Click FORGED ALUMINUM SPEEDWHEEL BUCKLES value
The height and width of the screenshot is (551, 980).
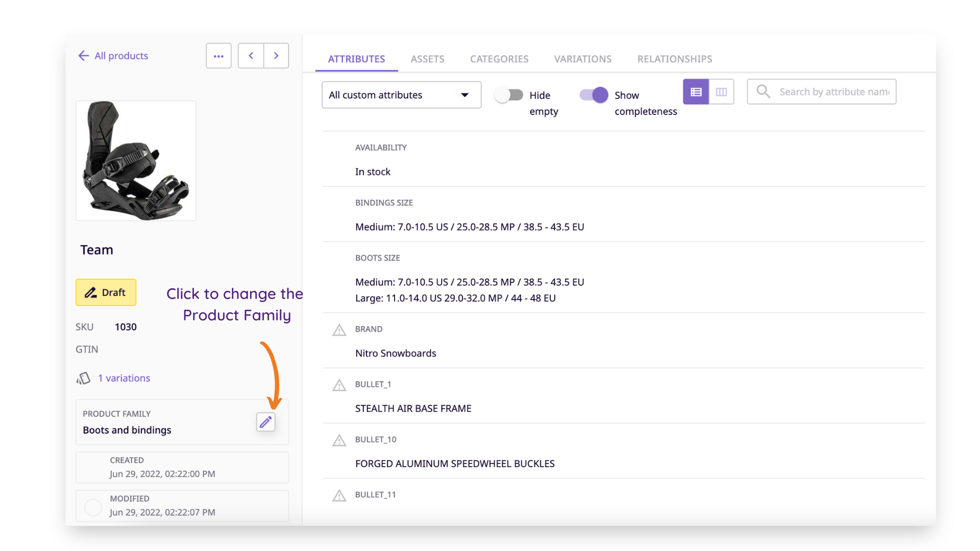click(455, 464)
